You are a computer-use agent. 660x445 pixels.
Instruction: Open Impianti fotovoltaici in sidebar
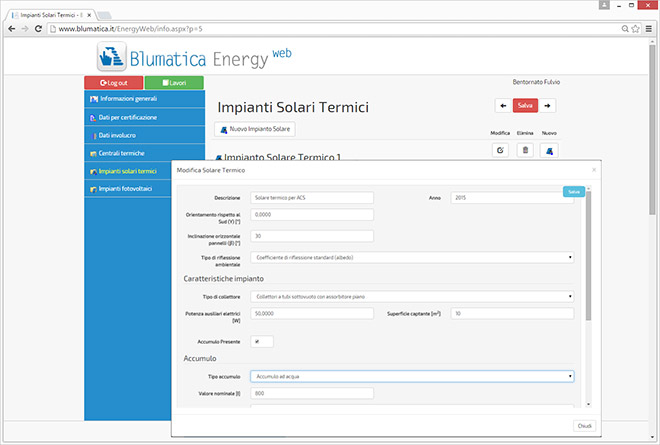tap(128, 189)
